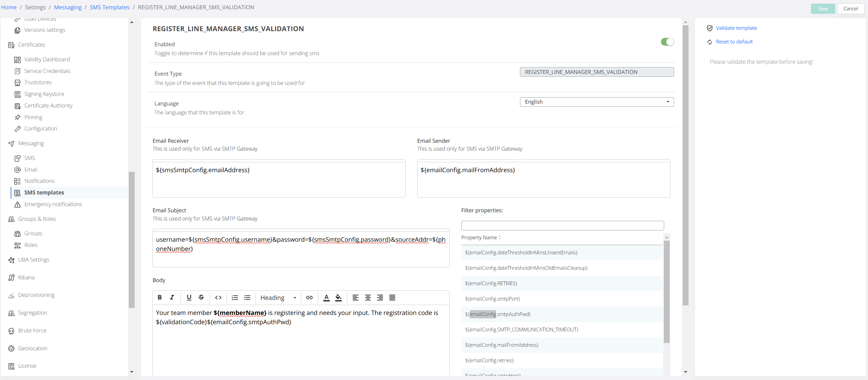Sort the properties by Property Name
This screenshot has width=868, height=380.
[481, 238]
